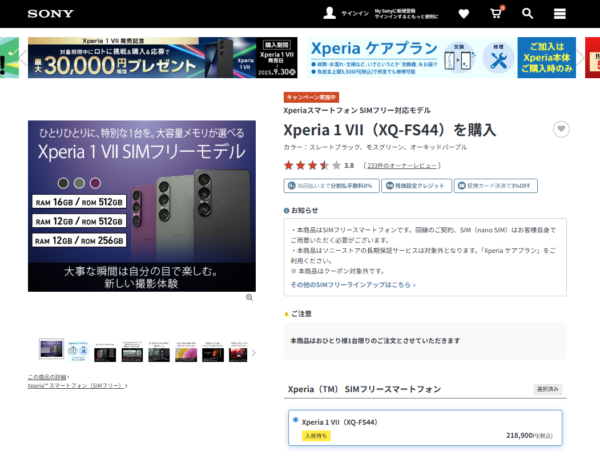Click the 残価設定クレジット badge

(416, 186)
